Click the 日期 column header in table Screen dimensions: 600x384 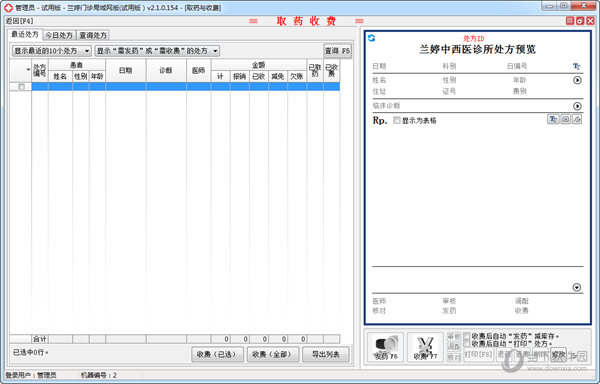coord(126,70)
